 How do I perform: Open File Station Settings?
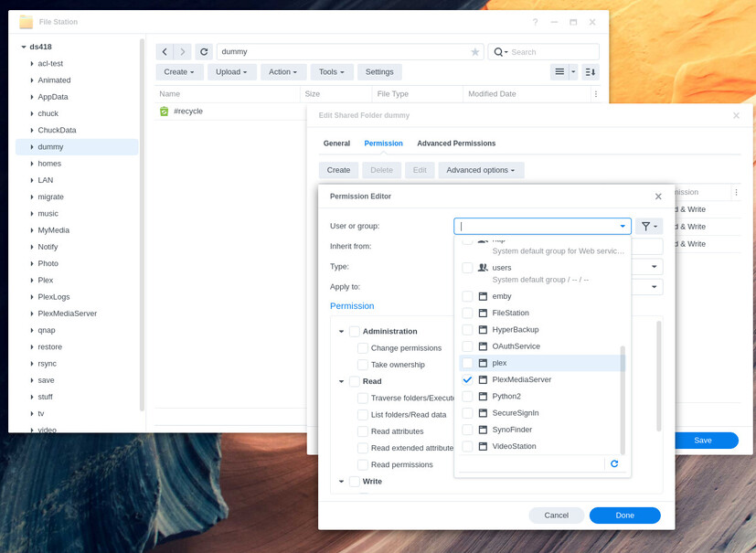[x=379, y=72]
